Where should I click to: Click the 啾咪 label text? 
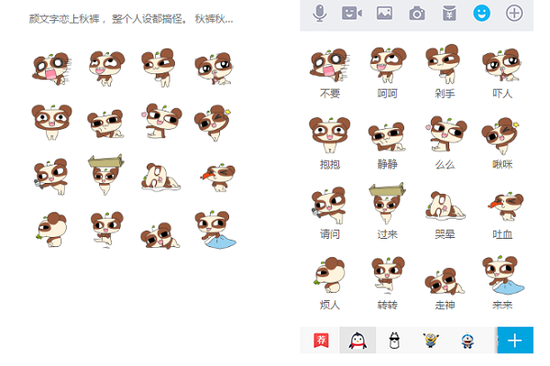click(x=502, y=164)
